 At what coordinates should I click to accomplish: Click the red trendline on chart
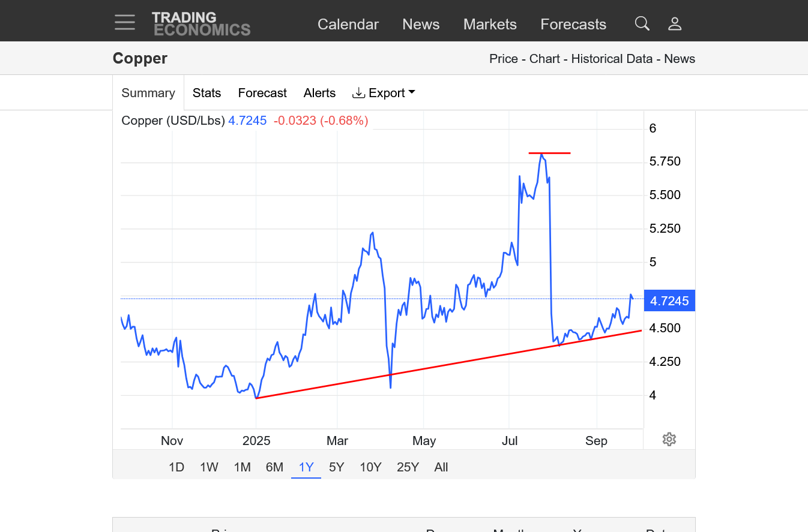coord(450,363)
